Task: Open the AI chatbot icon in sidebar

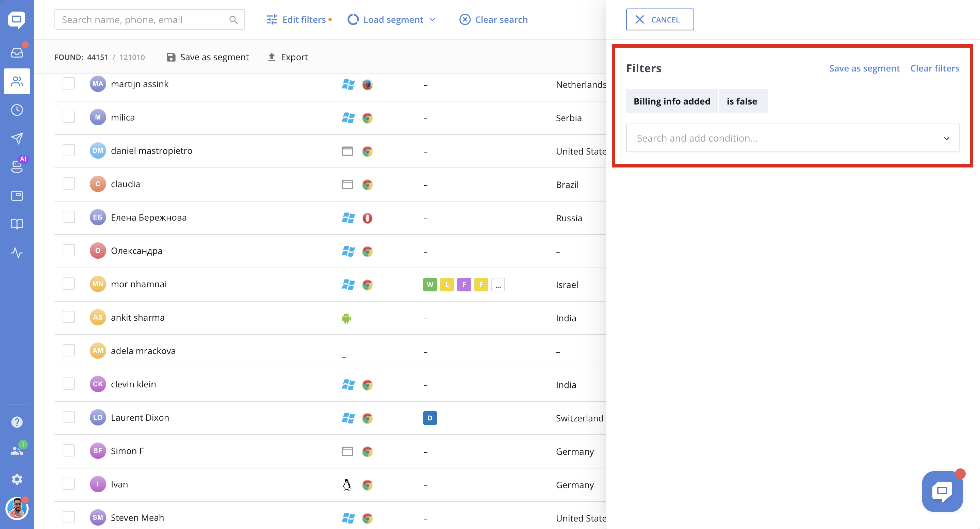Action: (x=17, y=166)
